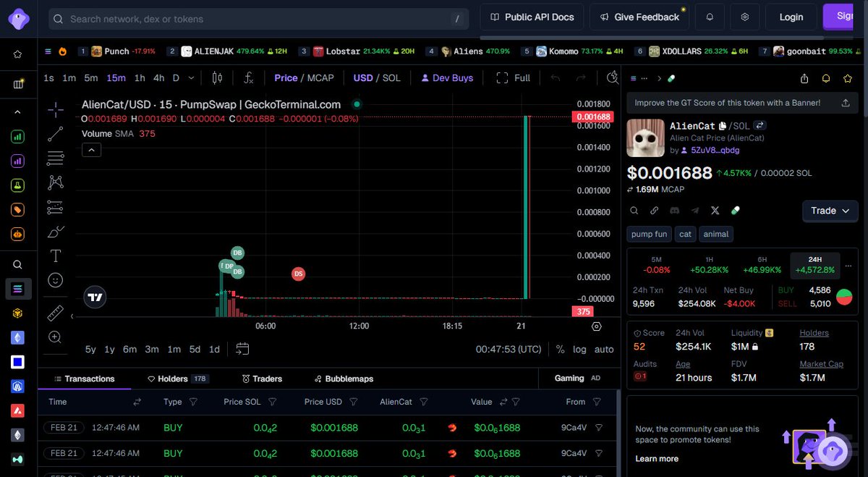Share the AlienCat token page

[804, 78]
